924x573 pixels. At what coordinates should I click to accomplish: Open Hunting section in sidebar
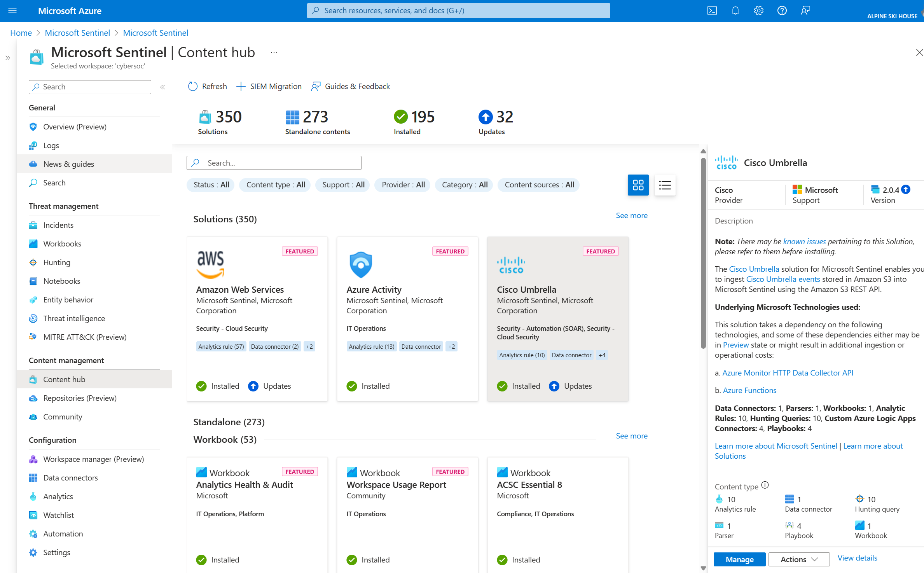(56, 262)
